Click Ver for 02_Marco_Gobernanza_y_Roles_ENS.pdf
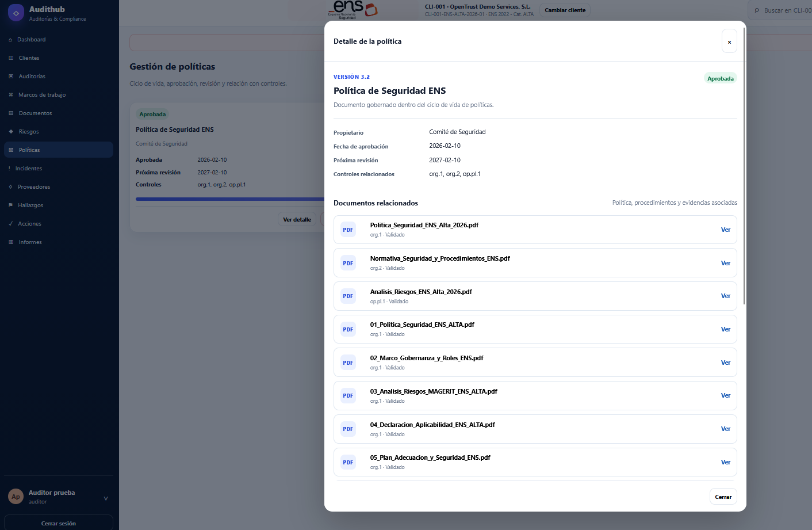Viewport: 812px width, 530px height. [x=726, y=363]
